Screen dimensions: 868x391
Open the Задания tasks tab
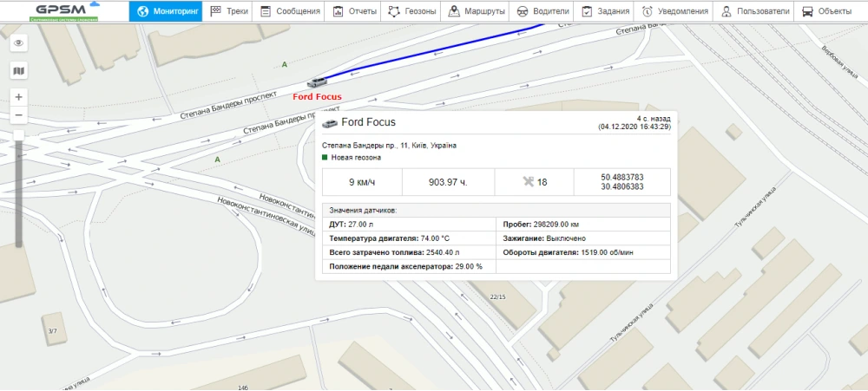click(x=606, y=12)
